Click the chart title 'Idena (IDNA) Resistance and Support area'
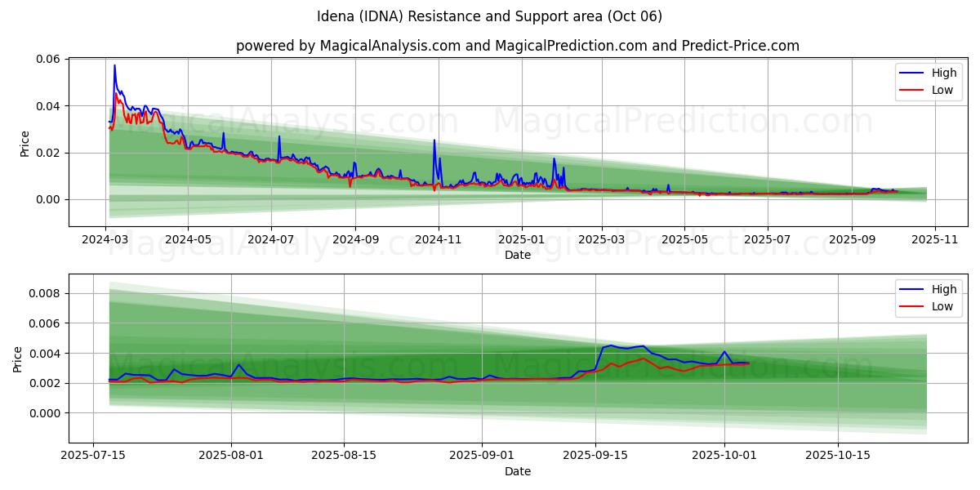 click(489, 16)
